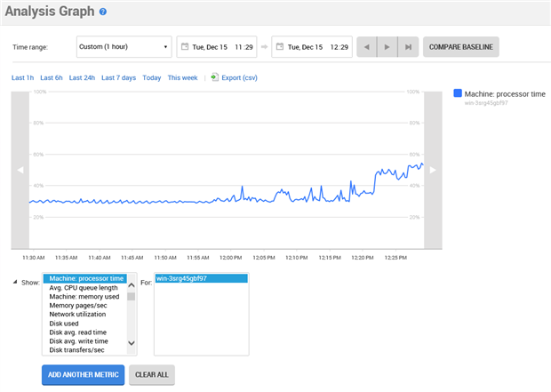Collapse the Show metrics section triangle
Image resolution: width=551 pixels, height=392 pixels.
[x=14, y=283]
